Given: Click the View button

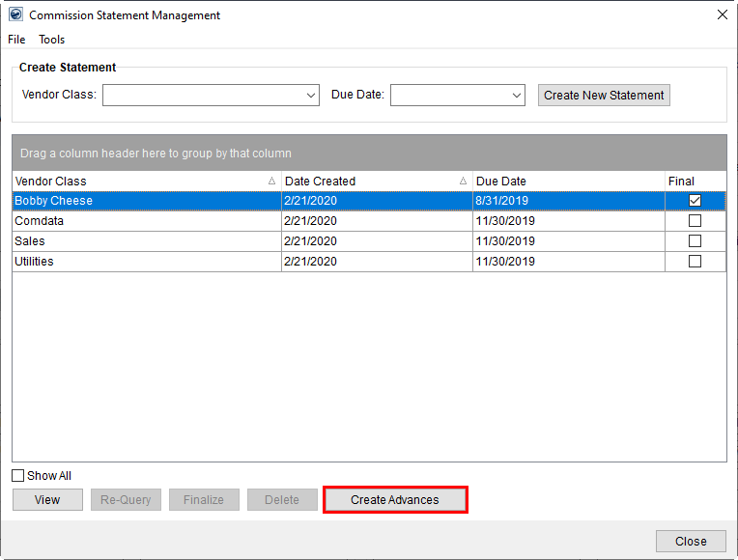Looking at the screenshot, I should [47, 500].
